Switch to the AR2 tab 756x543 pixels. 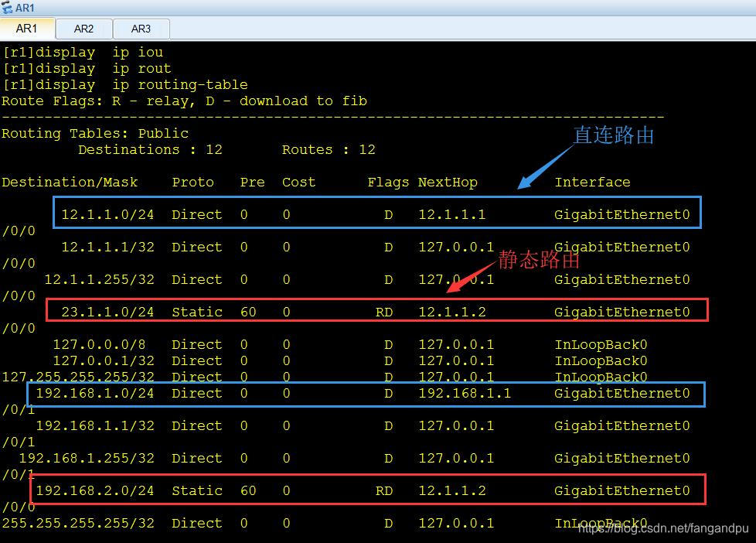point(84,29)
